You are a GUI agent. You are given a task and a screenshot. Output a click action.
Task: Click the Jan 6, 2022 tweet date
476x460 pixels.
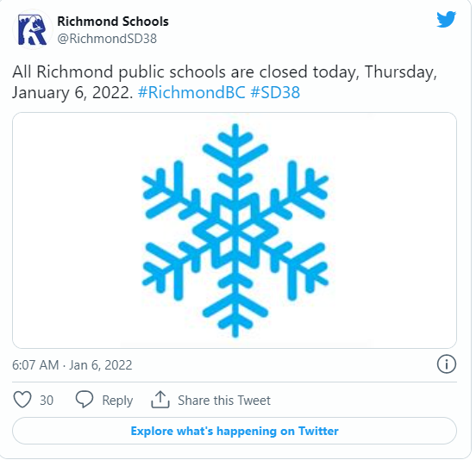(x=101, y=365)
